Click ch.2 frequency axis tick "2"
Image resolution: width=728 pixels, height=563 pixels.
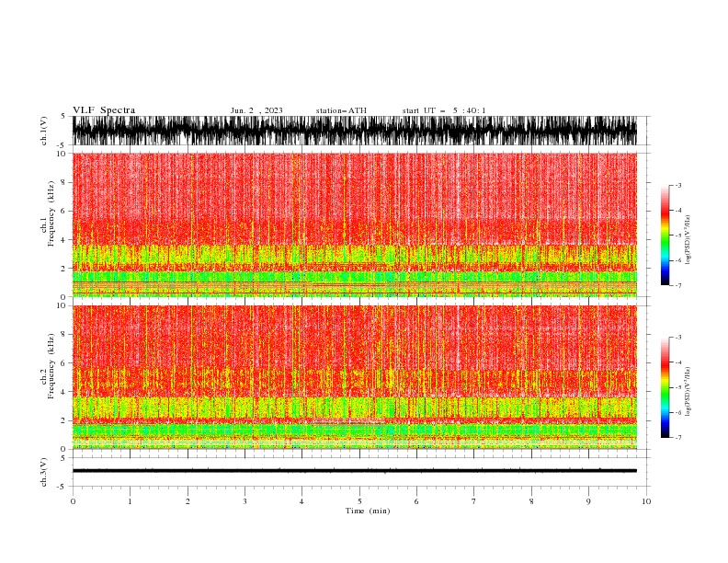click(63, 420)
